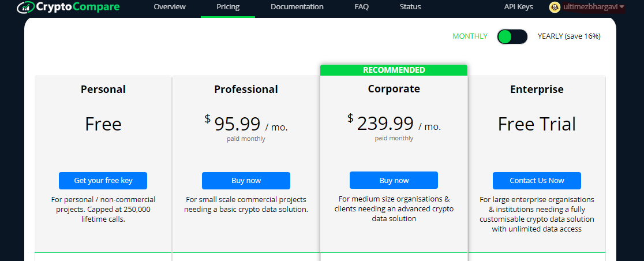Click the user avatar icon
644x261 pixels.
555,7
